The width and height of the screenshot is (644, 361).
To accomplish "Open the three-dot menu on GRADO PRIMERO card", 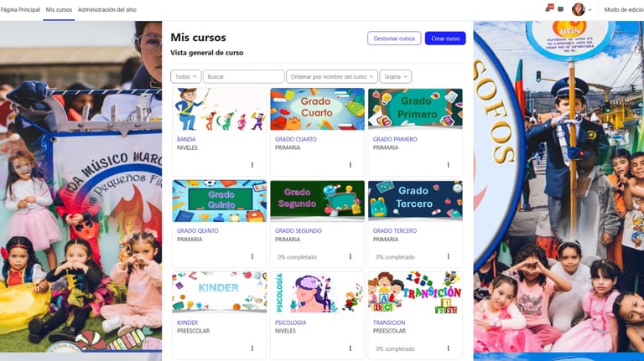I will point(448,165).
